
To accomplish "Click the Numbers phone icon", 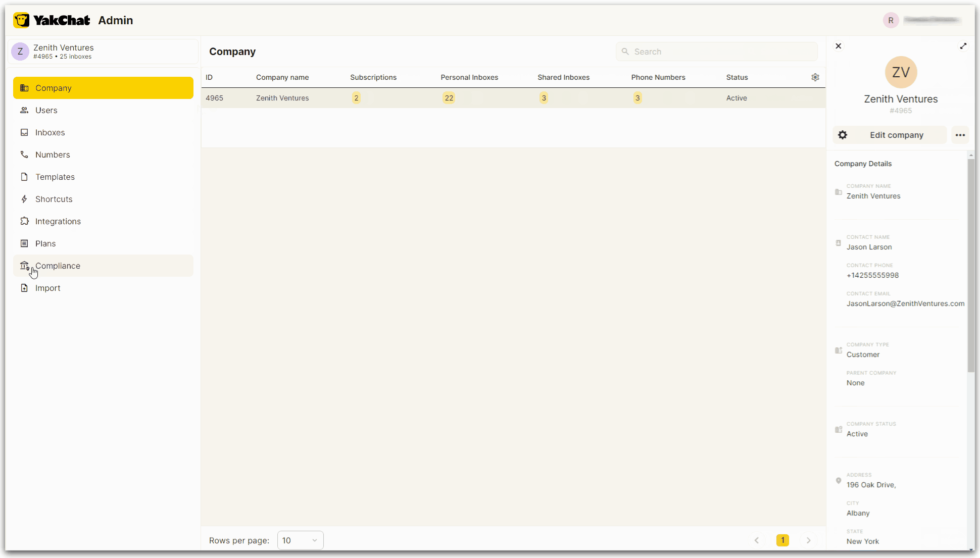I will [x=24, y=155].
